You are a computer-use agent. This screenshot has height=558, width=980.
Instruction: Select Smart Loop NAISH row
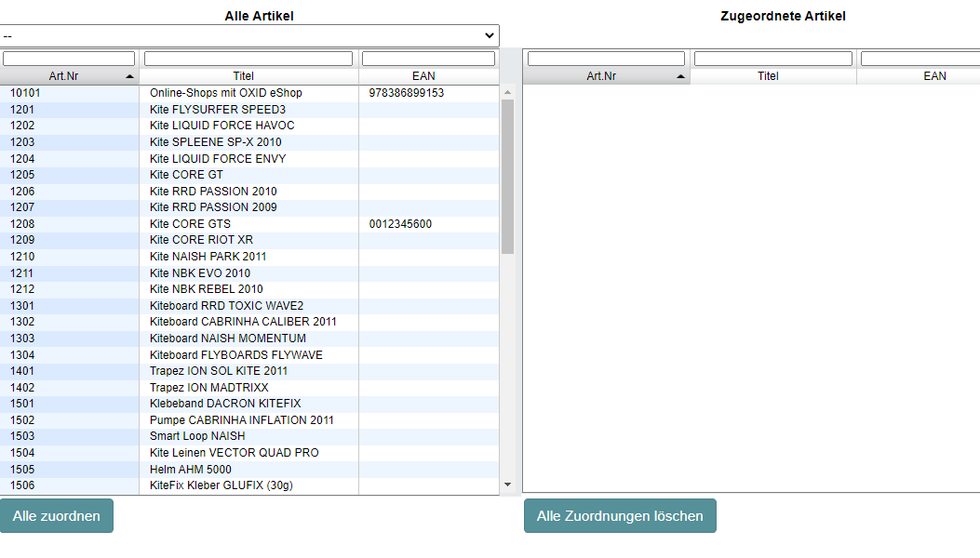[x=249, y=436]
